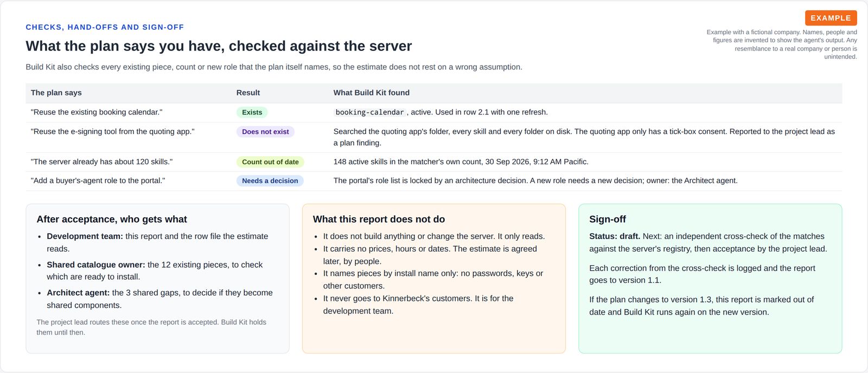Select the 'Count out of date' badge

click(270, 162)
